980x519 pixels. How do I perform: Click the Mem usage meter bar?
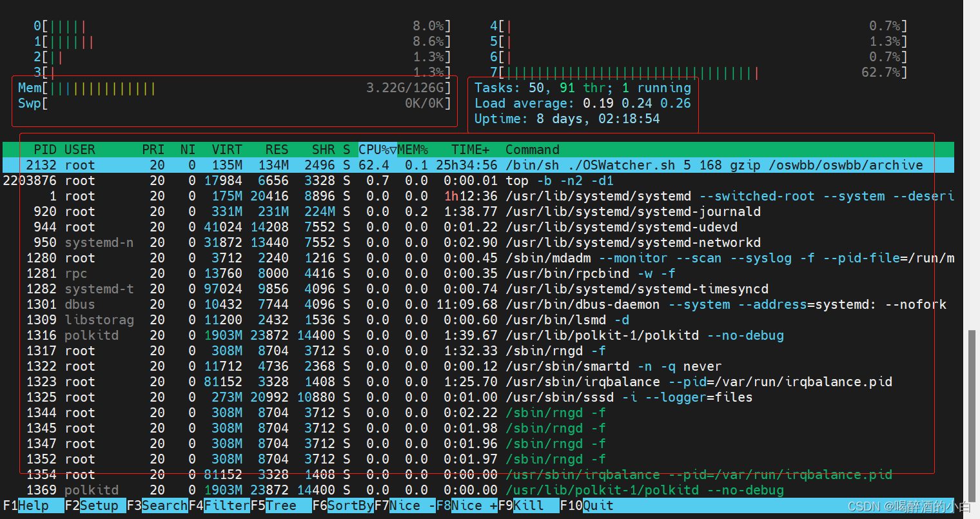235,88
